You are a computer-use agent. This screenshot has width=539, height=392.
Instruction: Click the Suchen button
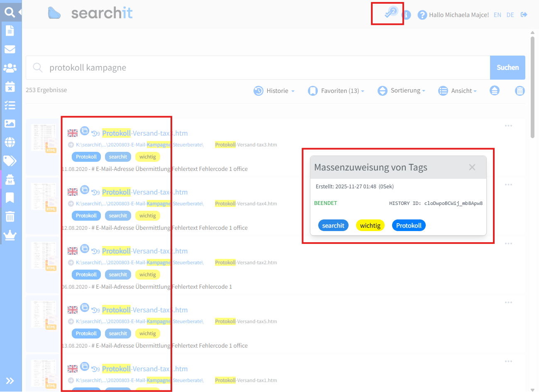507,68
